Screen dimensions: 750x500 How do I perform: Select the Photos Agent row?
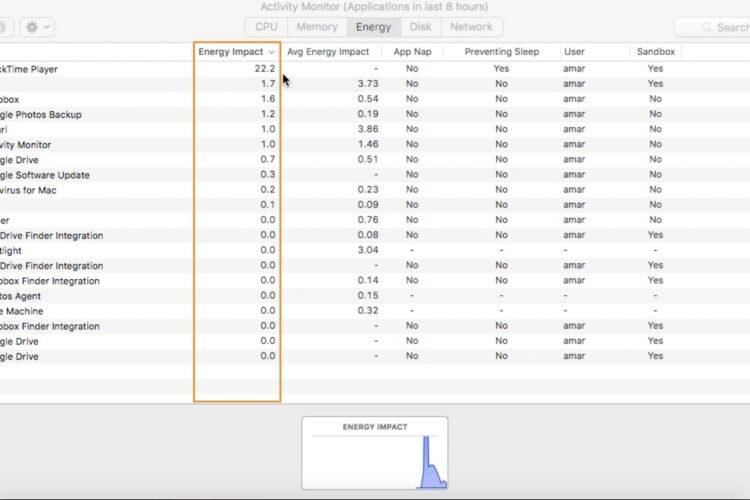375,296
